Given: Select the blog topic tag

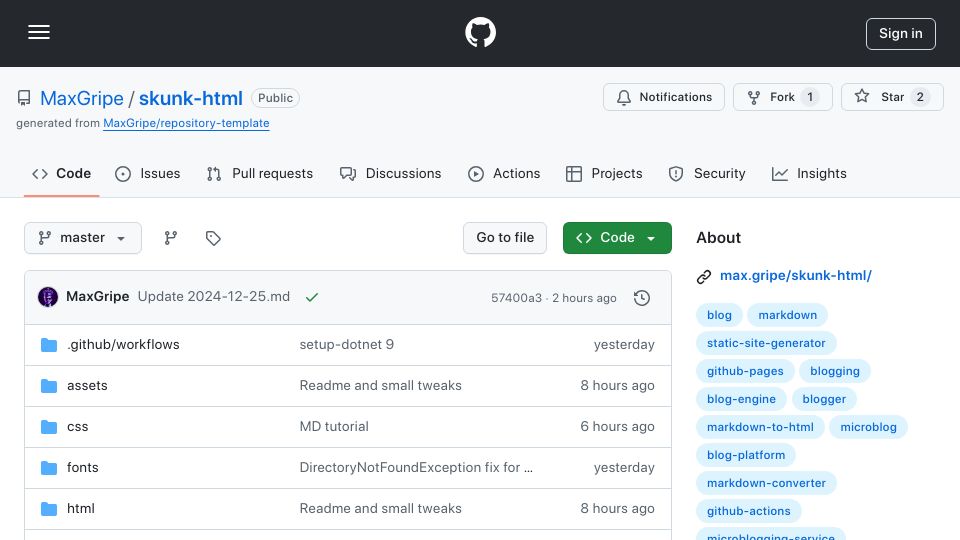Looking at the screenshot, I should click(719, 315).
